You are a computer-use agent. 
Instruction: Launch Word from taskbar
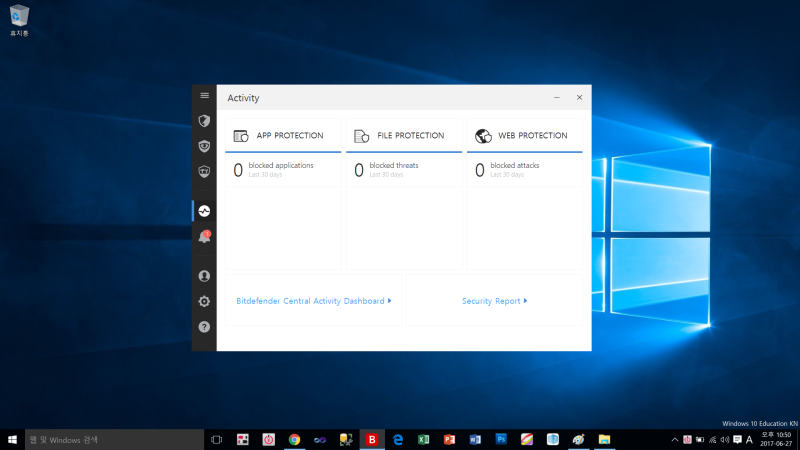[x=475, y=439]
